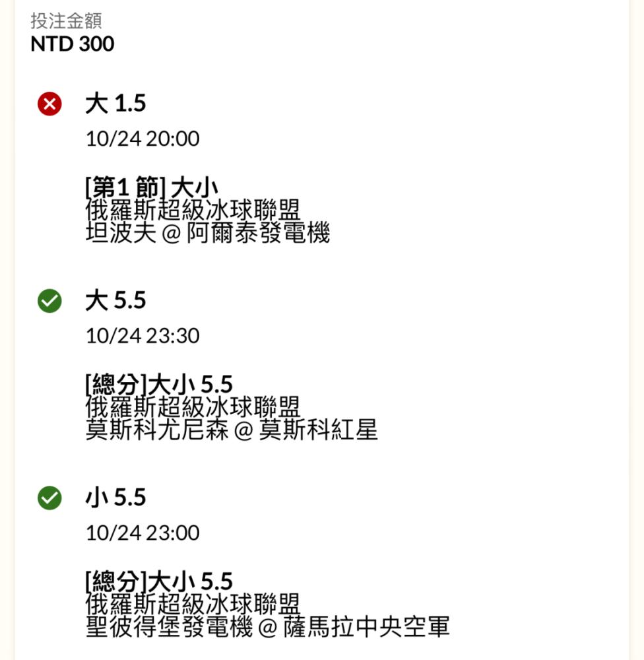Click the league name under 小 5.5 bet

pos(193,604)
